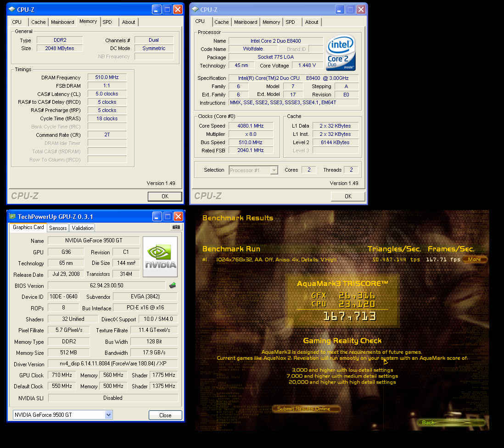Click the GPU-Z screenshot camera icon

click(176, 227)
